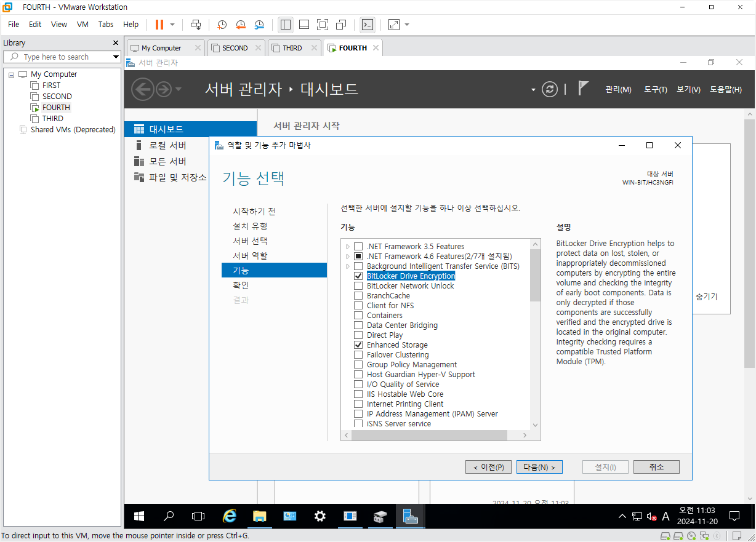Open the Edit menu

point(35,25)
